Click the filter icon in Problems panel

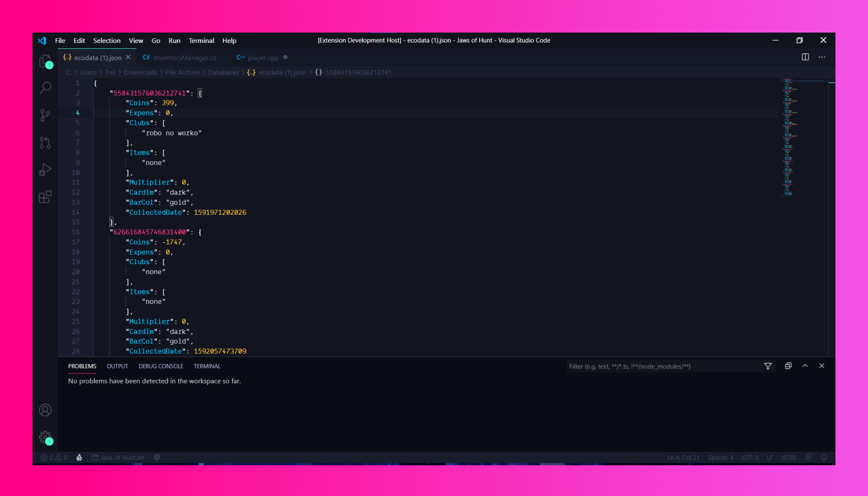pos(768,366)
